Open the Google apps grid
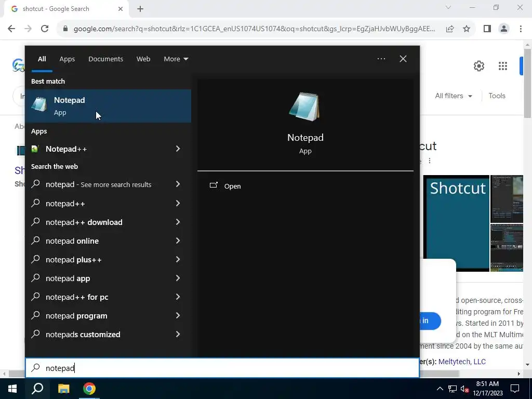 point(503,66)
